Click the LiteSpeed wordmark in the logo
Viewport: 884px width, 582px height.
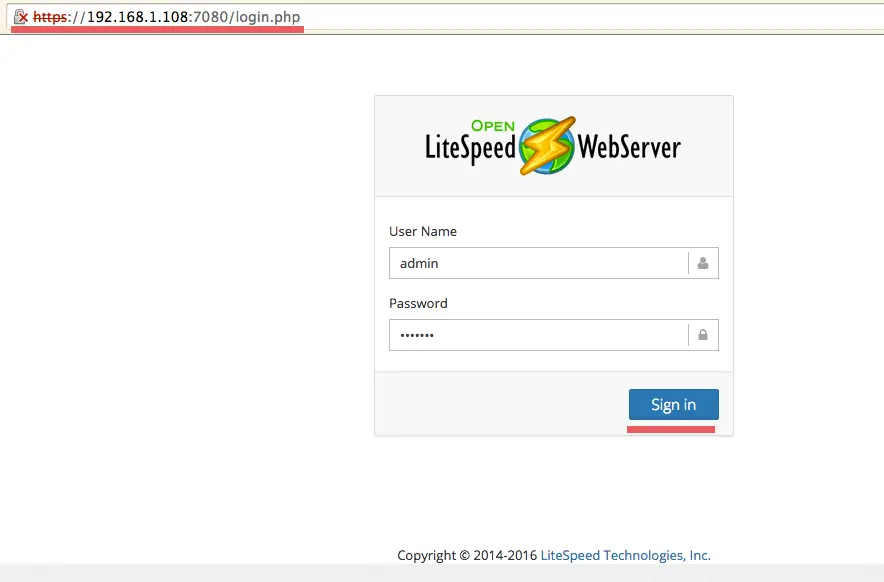(x=470, y=149)
